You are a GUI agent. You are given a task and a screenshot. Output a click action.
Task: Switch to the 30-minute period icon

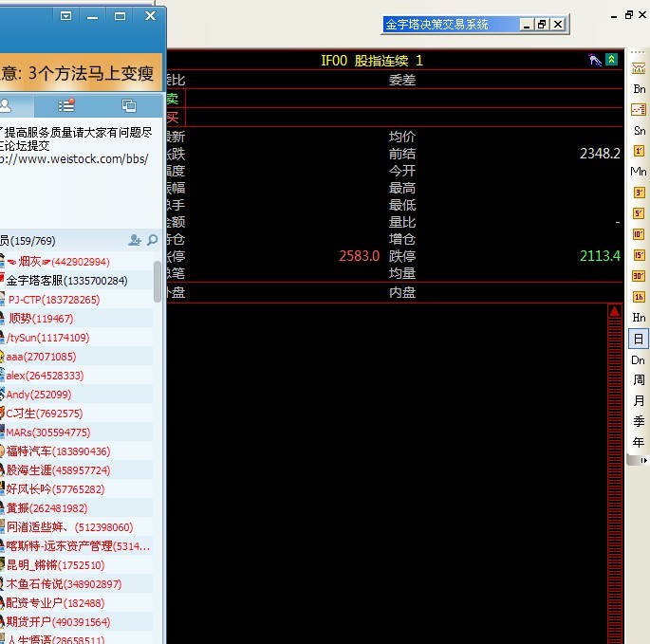click(639, 276)
